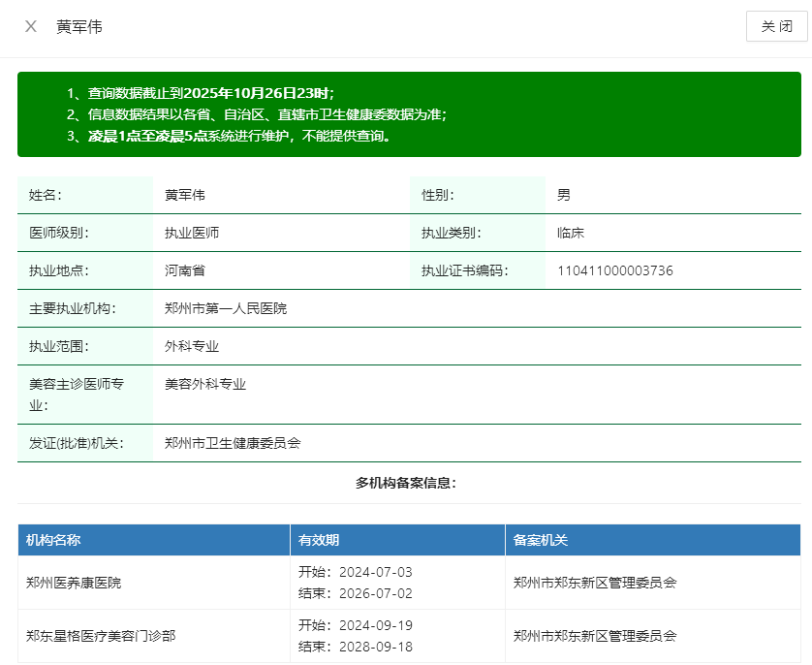The width and height of the screenshot is (812, 665).
Task: Click the 河南省 practice location value
Action: (x=185, y=270)
